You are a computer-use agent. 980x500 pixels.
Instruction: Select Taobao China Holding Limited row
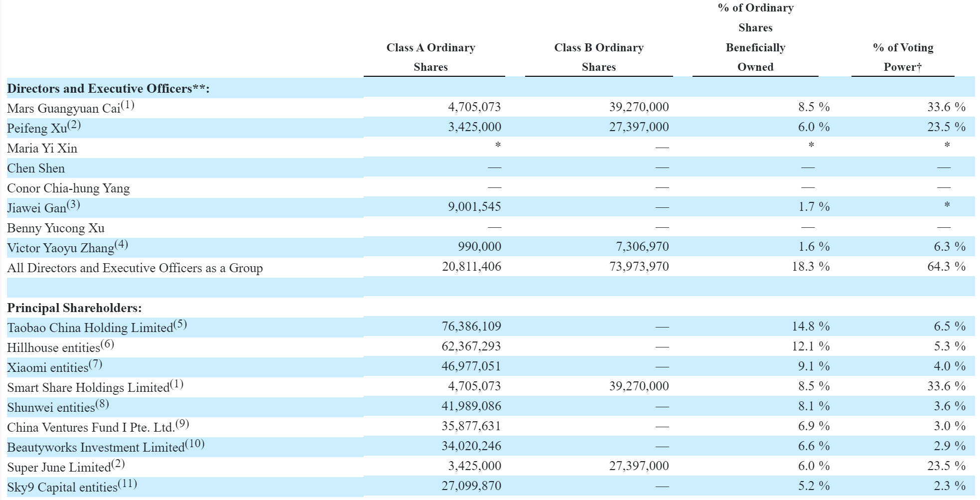(491, 327)
